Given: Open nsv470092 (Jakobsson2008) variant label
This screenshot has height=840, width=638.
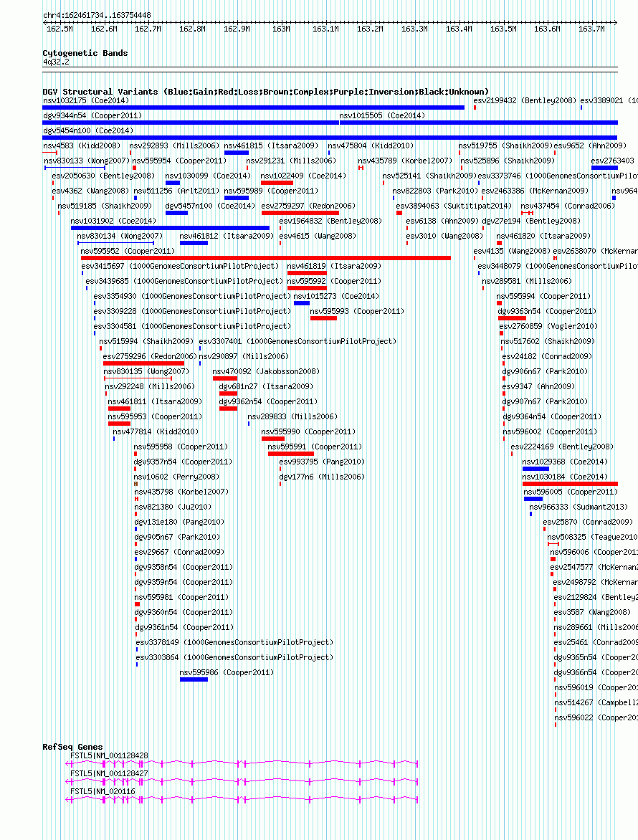Looking at the screenshot, I should tap(266, 371).
